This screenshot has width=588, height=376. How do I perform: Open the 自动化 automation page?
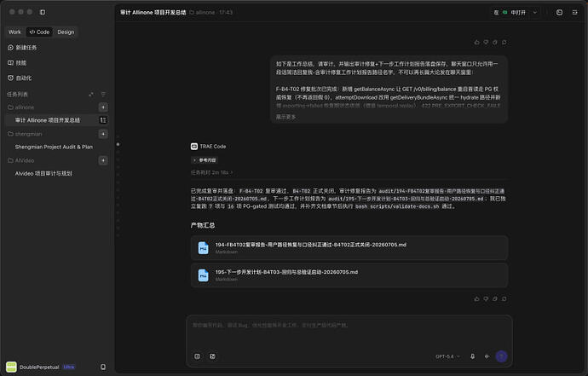pyautogui.click(x=20, y=78)
